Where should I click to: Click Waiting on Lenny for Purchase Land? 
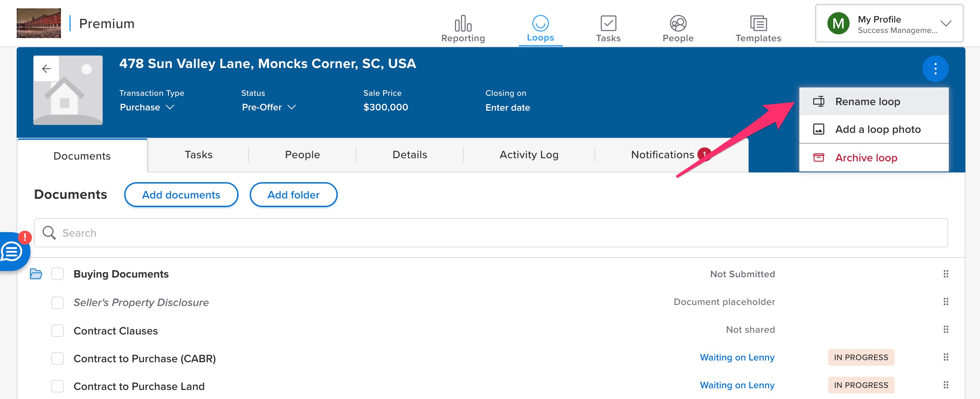pos(737,385)
